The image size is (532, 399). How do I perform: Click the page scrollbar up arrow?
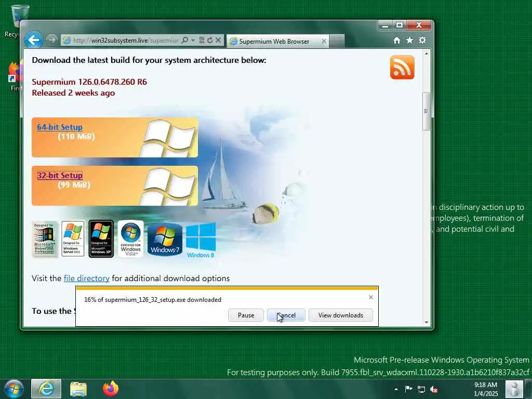pos(427,54)
